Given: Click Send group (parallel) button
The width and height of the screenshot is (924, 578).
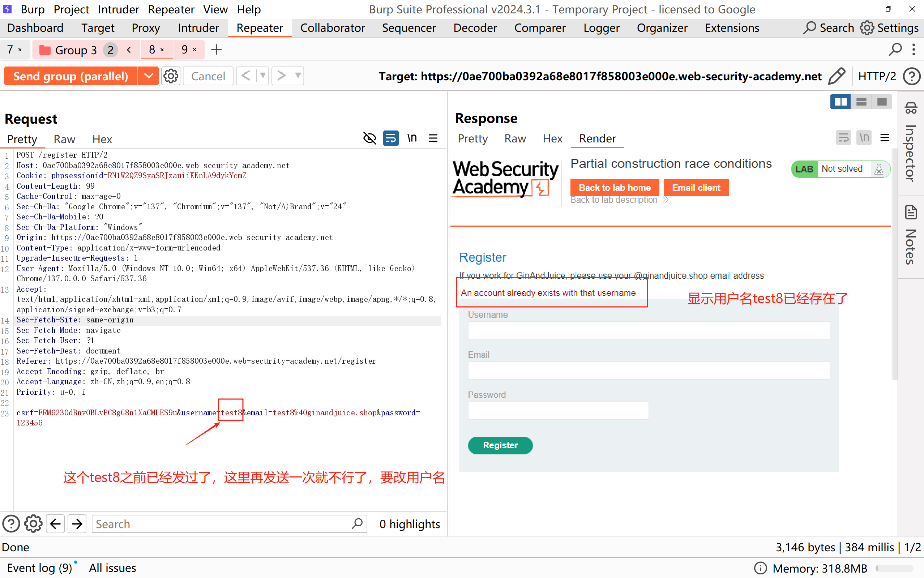Looking at the screenshot, I should click(71, 76).
